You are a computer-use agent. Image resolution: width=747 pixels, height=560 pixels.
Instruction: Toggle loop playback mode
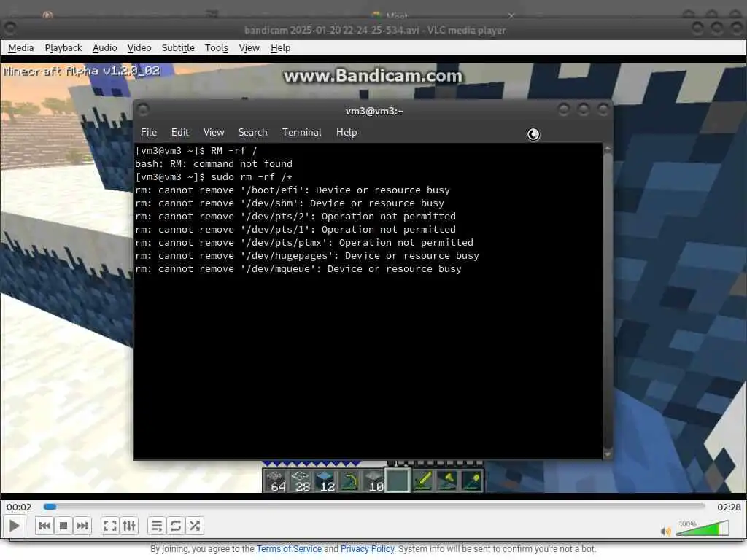[x=175, y=526]
